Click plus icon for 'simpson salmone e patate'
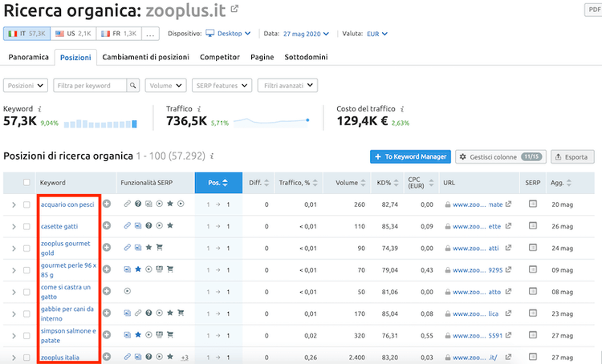602x364 pixels. pos(107,335)
